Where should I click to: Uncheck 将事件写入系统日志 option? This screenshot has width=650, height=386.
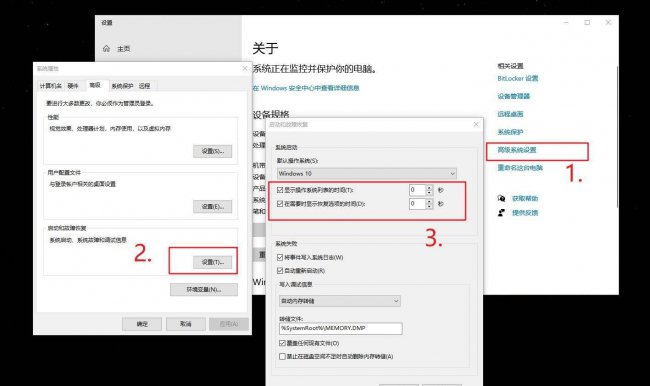[x=280, y=257]
